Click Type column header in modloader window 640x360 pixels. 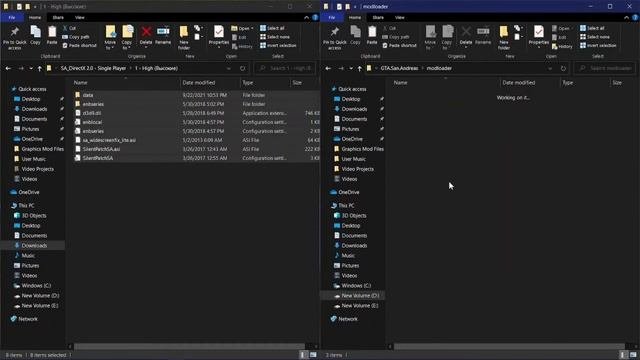[x=584, y=82]
